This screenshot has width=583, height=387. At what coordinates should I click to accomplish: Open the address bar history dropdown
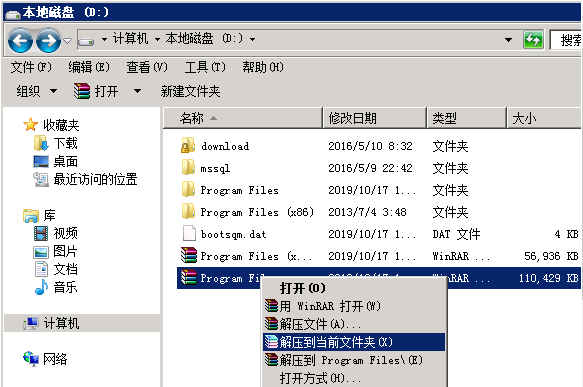tap(508, 39)
